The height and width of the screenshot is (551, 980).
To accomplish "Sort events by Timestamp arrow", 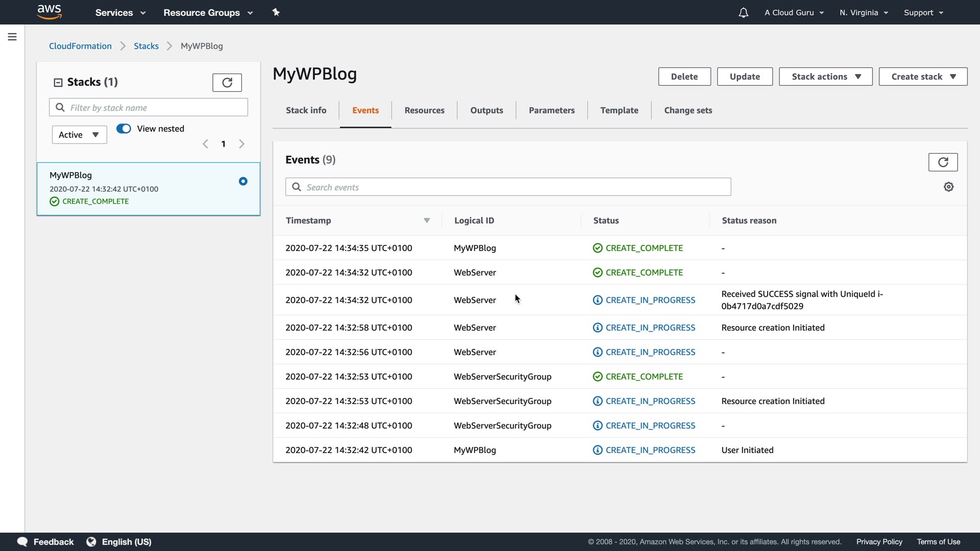I will click(x=427, y=220).
